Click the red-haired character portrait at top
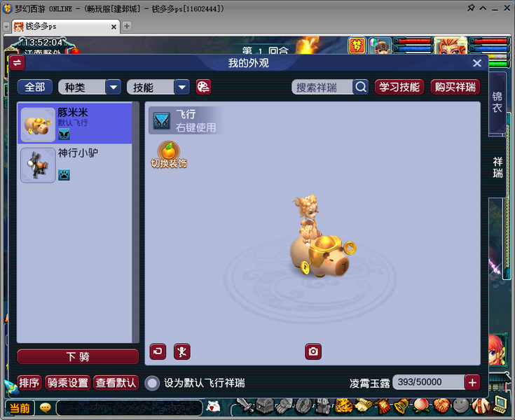This screenshot has height=420, width=515. click(451, 45)
